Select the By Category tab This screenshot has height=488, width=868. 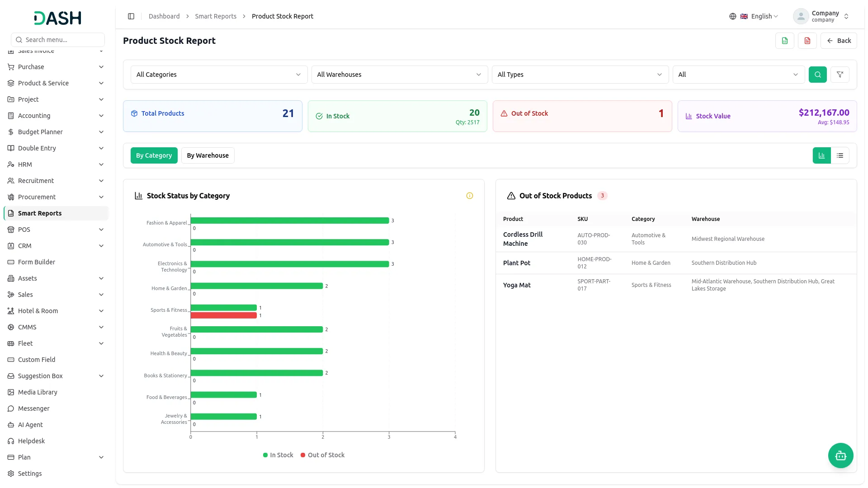(x=154, y=155)
